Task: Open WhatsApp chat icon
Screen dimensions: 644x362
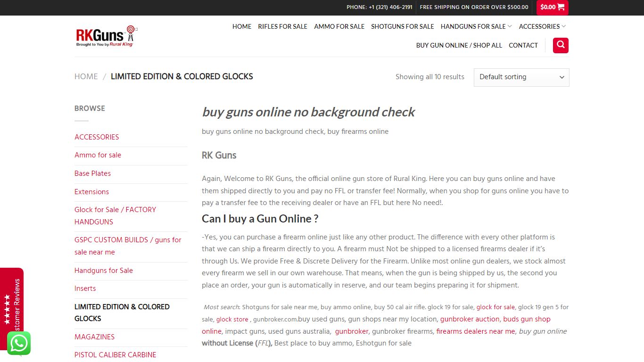Action: point(19,343)
